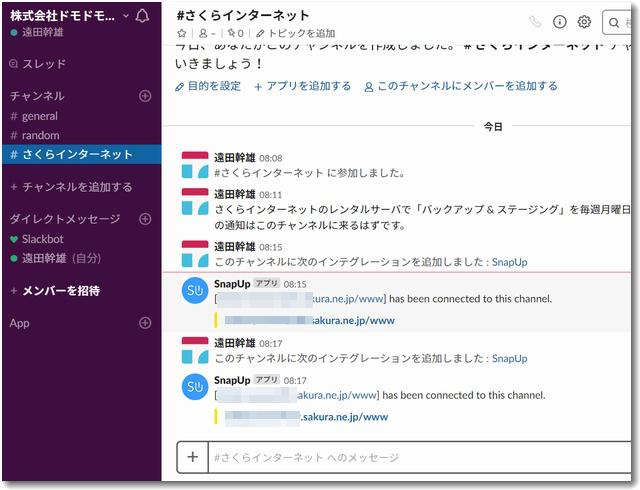Open channel settings gear icon
This screenshot has width=640, height=490.
(585, 21)
